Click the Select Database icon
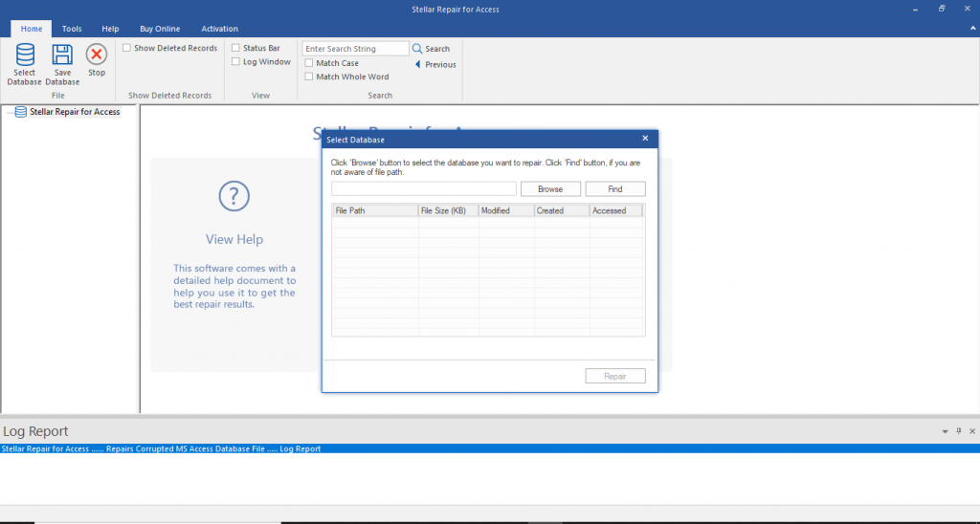980x524 pixels. [x=25, y=55]
